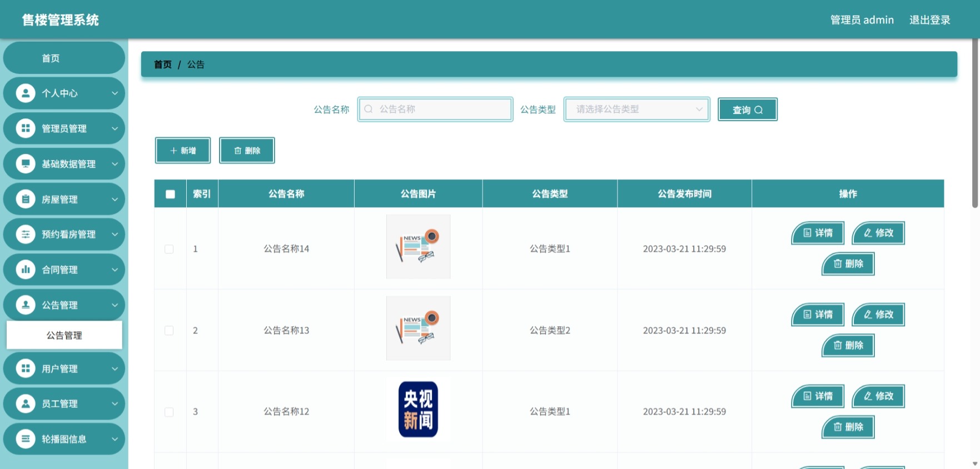The height and width of the screenshot is (469, 980).
Task: Click the 售楼管理系统 title
Action: [61, 20]
